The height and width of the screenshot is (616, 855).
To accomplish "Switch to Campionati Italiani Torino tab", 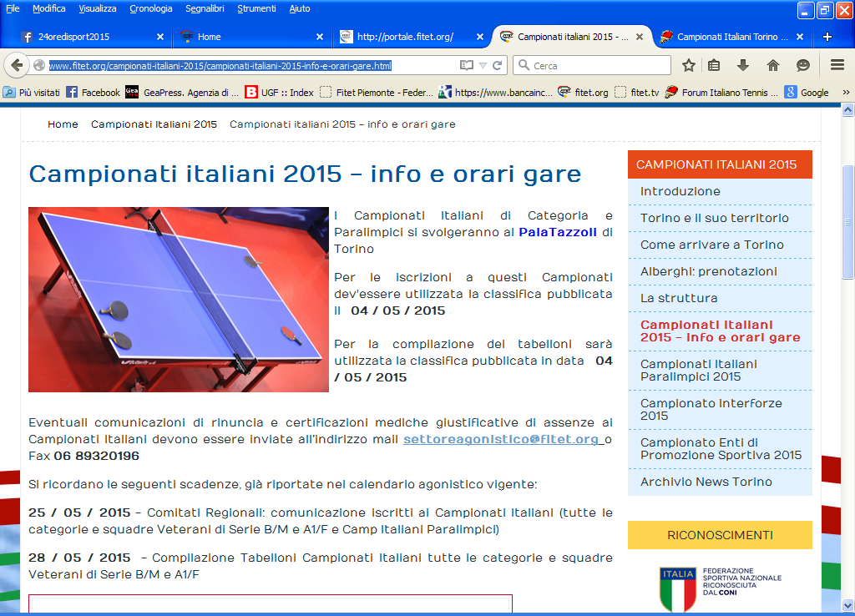I will click(x=731, y=37).
